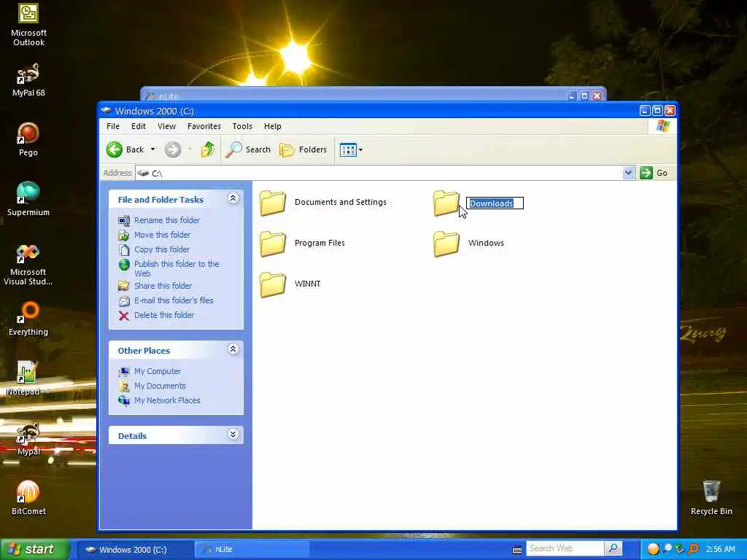Open the Edit menu

pos(138,126)
